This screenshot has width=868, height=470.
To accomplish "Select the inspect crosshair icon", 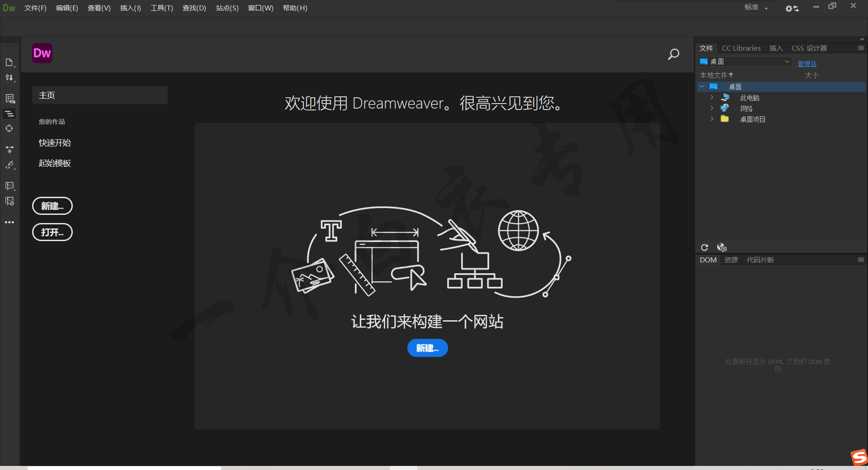I will click(9, 128).
